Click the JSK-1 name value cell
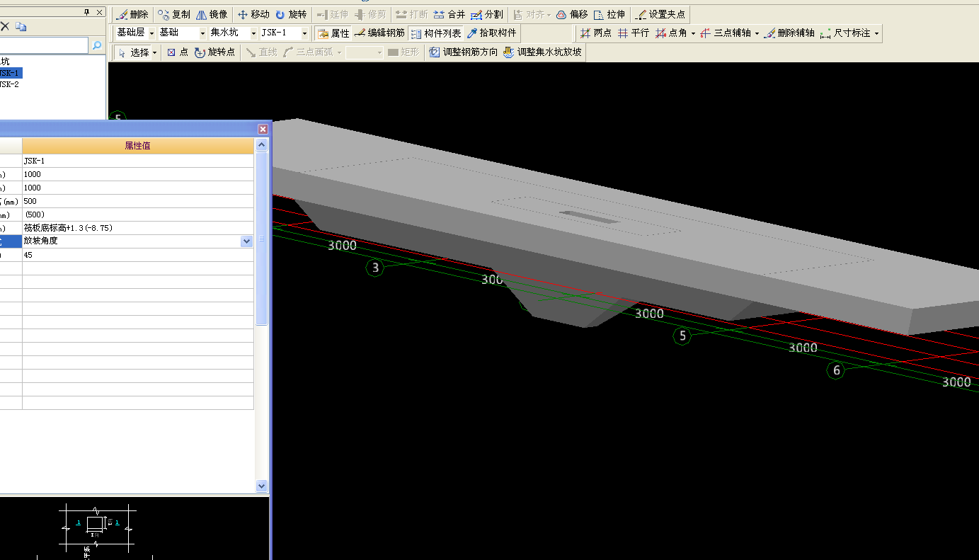 click(x=137, y=161)
